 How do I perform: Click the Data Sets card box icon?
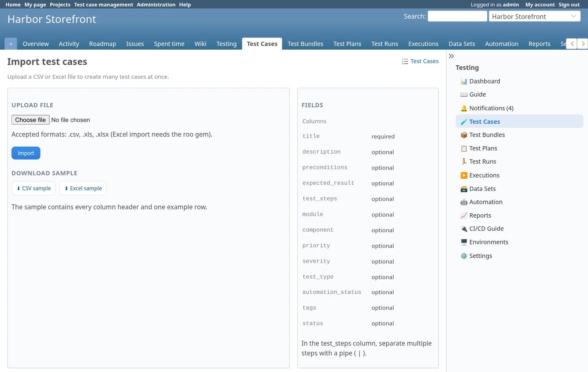pos(464,189)
